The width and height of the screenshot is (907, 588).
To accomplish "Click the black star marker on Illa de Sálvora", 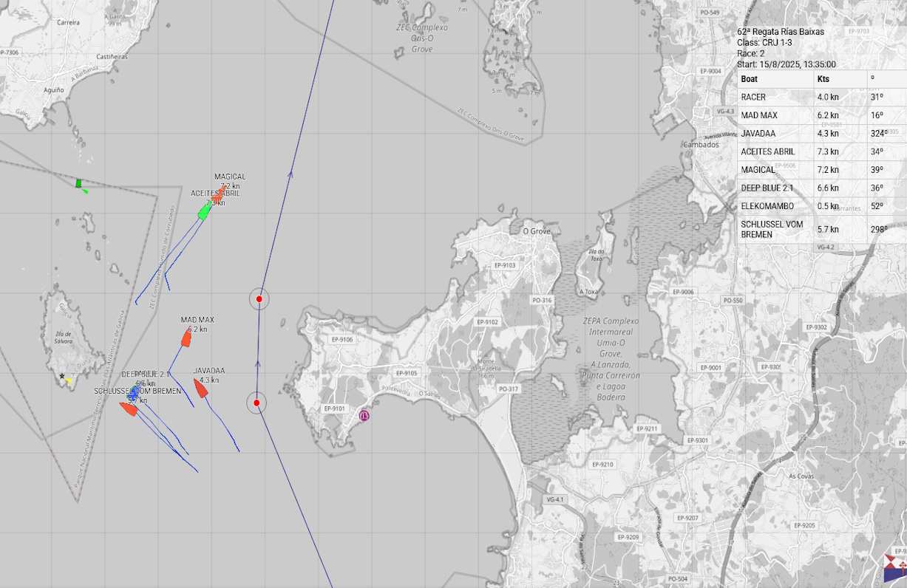I will [x=62, y=376].
